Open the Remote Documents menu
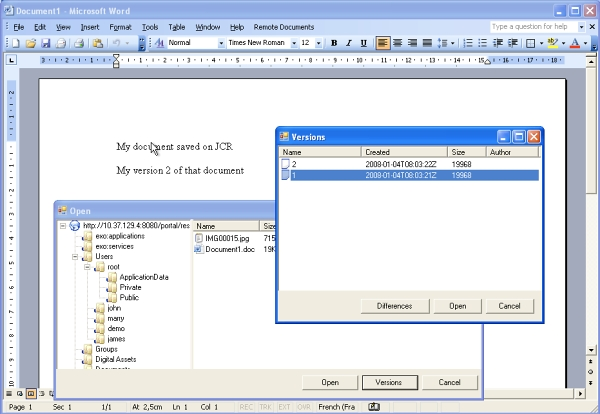This screenshot has height=414, width=600. [x=284, y=27]
